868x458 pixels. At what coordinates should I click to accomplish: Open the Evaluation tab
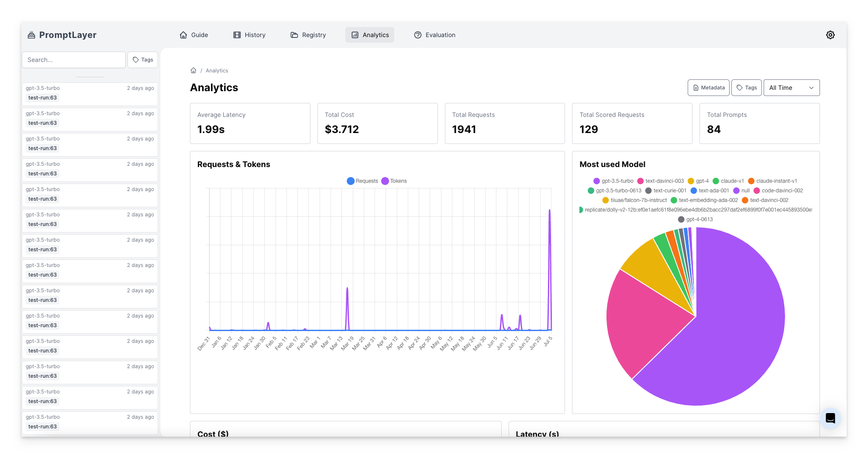tap(434, 35)
